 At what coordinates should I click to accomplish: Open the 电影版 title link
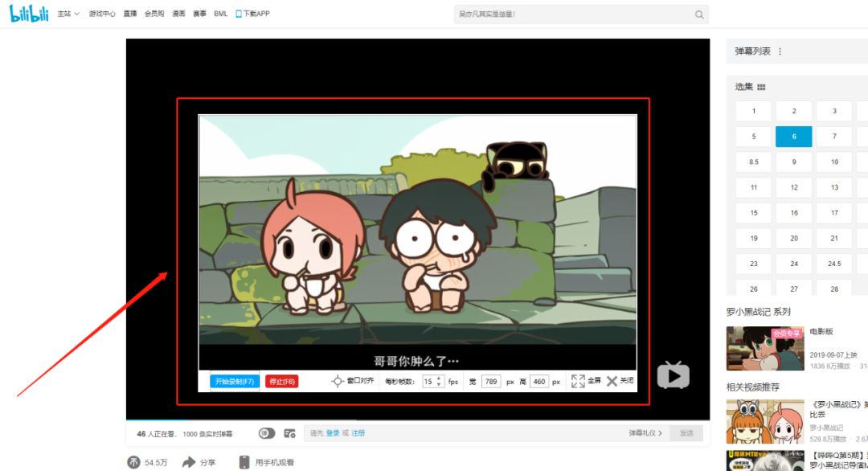coord(821,331)
